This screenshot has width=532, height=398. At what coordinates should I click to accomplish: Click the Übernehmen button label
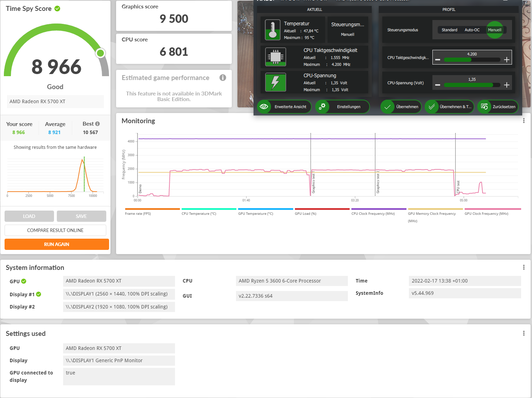pos(407,107)
